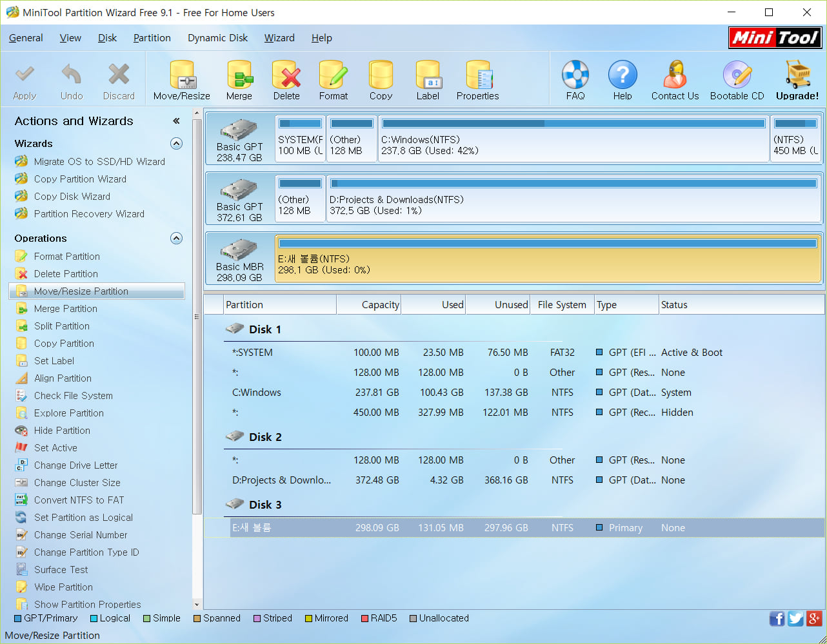The height and width of the screenshot is (644, 827).
Task: Open the Facebook share icon
Action: pyautogui.click(x=777, y=619)
